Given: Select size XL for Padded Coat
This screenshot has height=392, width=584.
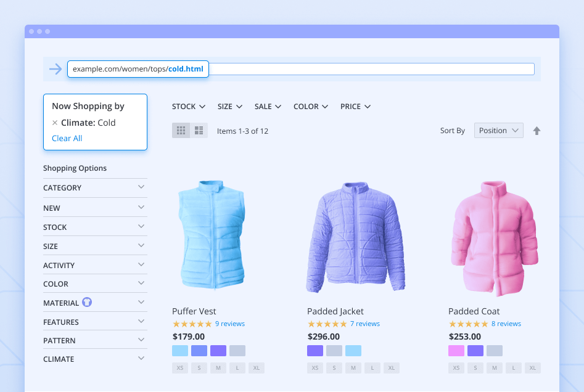Looking at the screenshot, I should pyautogui.click(x=533, y=368).
